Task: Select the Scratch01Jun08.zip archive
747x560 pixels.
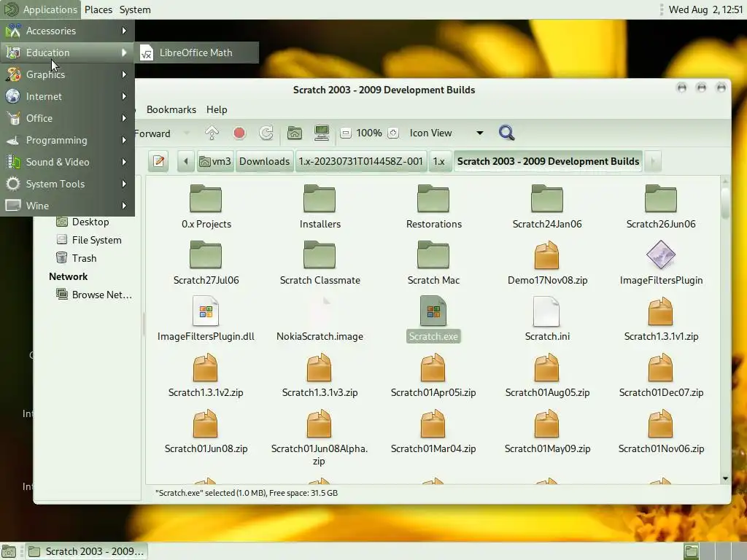Action: (x=206, y=432)
